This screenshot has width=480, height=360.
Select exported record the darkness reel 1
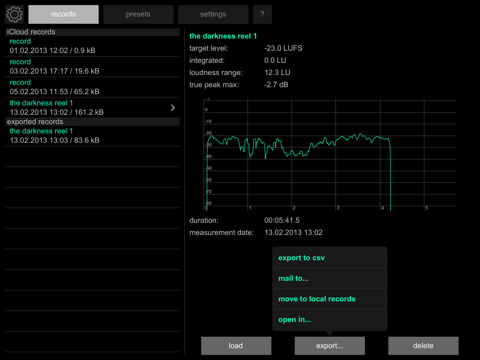pyautogui.click(x=92, y=136)
